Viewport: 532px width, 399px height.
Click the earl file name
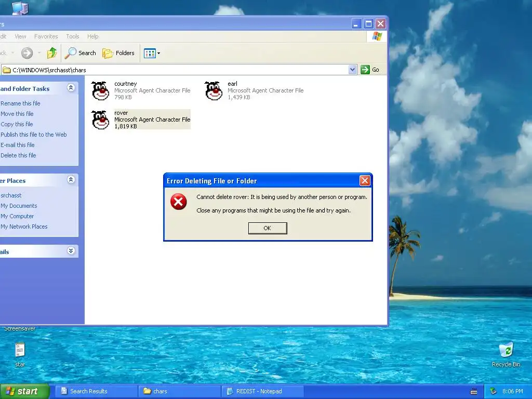tap(232, 84)
